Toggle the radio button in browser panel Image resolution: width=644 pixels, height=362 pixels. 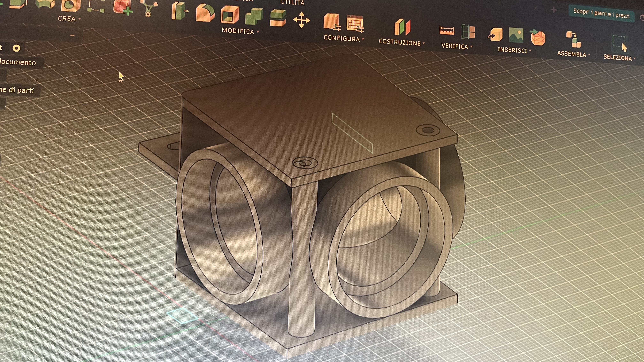[x=16, y=48]
